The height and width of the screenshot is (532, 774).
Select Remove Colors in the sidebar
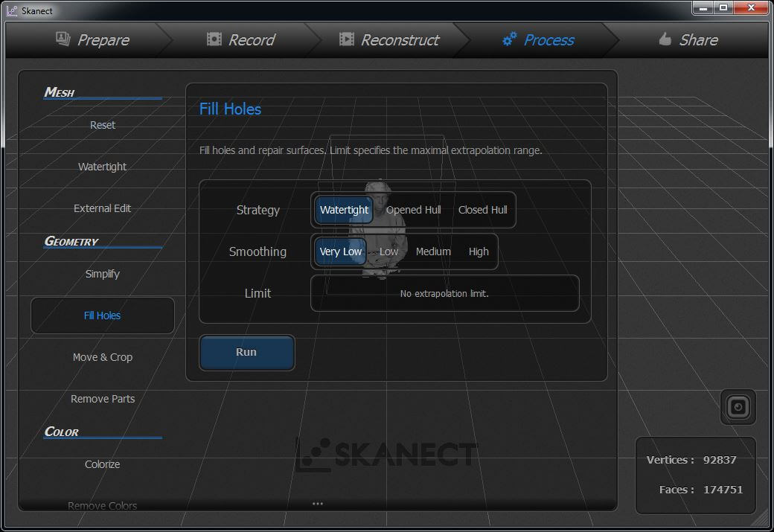102,506
